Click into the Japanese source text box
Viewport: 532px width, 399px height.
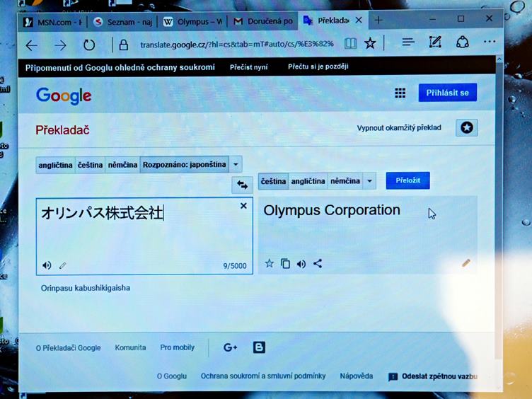[x=144, y=236]
